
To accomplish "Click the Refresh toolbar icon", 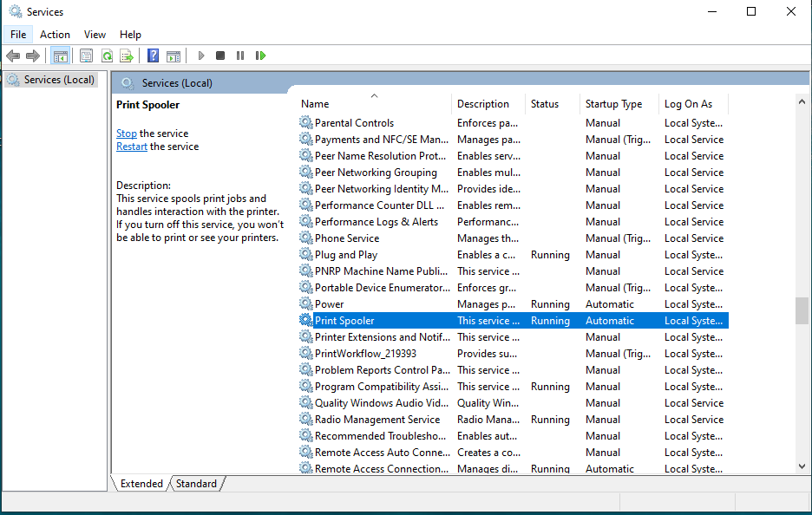I will [107, 55].
